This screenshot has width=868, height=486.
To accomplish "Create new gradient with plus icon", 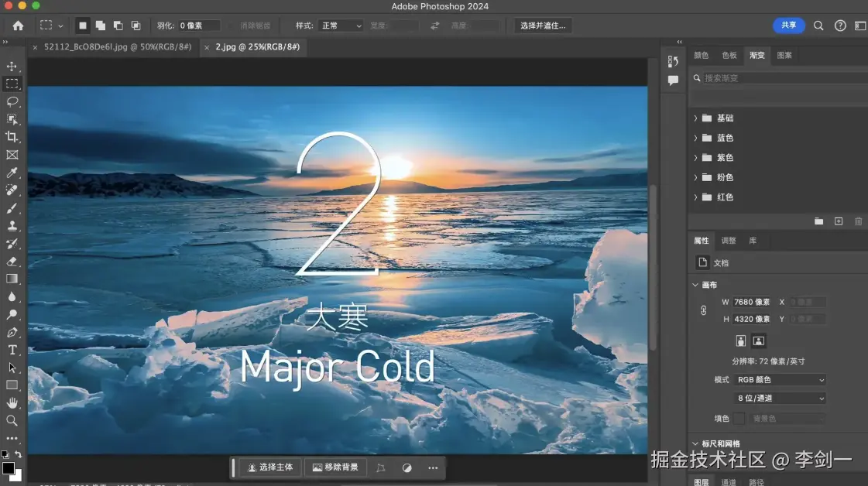I will tap(839, 221).
